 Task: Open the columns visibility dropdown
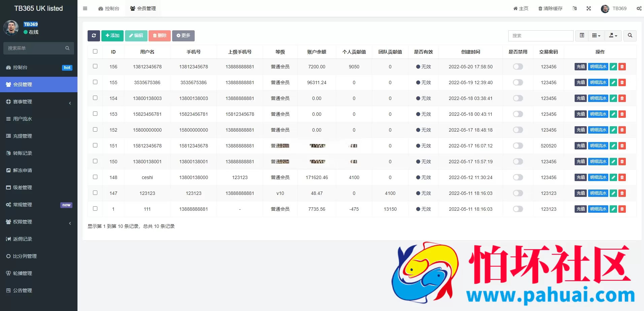point(596,36)
